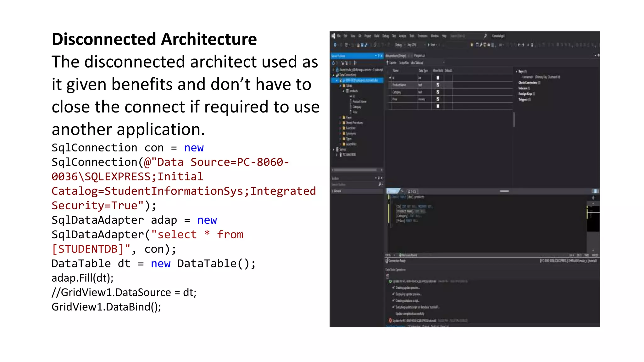The height and width of the screenshot is (362, 644).
Task: Open the Debug menu
Action: (x=386, y=36)
